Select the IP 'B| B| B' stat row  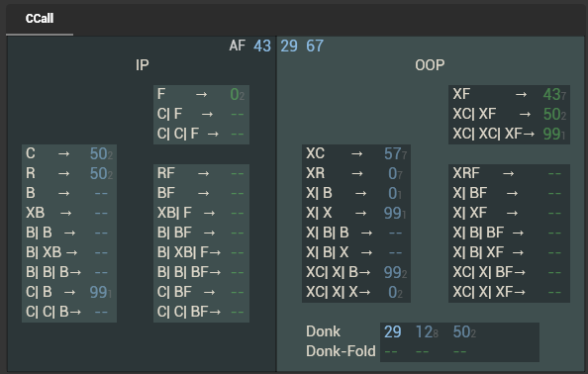pyautogui.click(x=69, y=272)
